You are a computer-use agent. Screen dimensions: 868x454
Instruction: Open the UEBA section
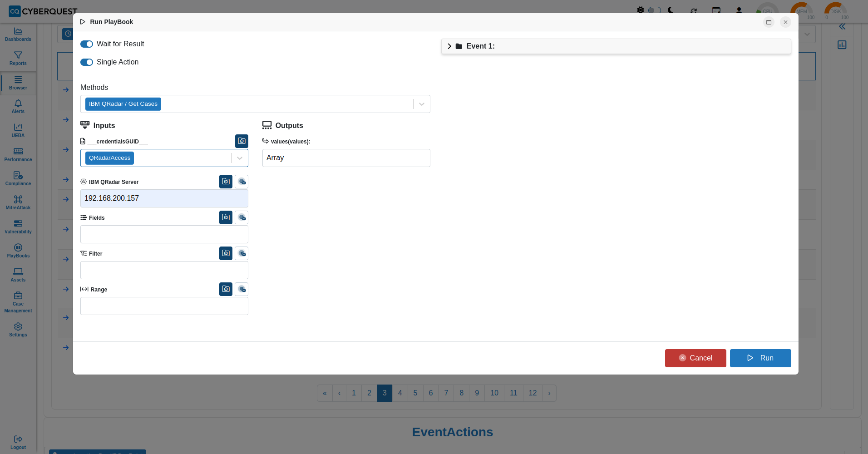(18, 131)
